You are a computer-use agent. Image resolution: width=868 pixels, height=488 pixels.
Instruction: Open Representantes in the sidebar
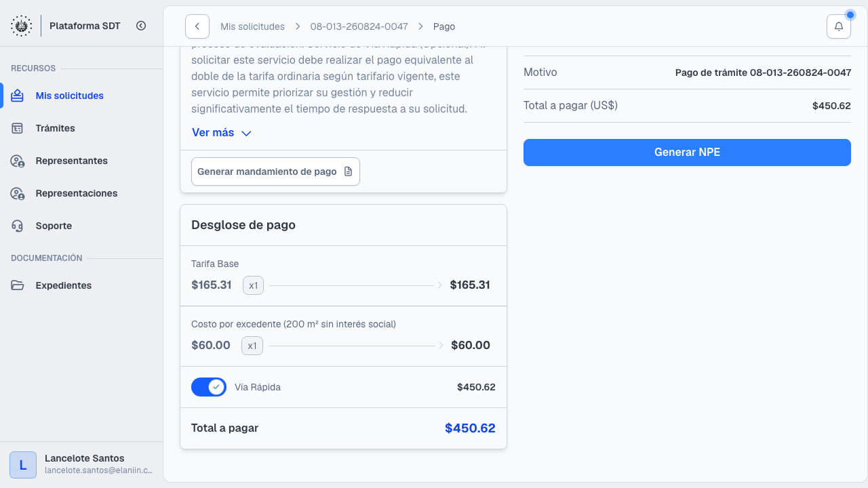tap(81, 161)
